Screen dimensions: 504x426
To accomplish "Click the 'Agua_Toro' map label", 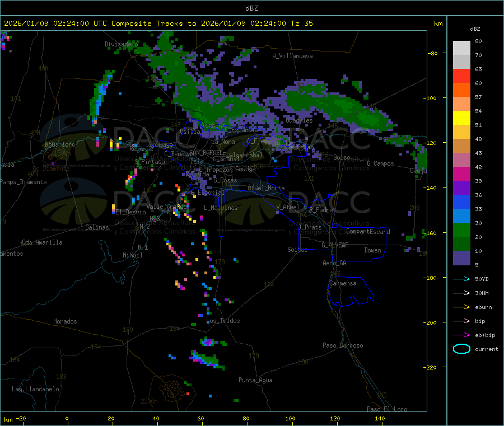I will click(x=60, y=144).
